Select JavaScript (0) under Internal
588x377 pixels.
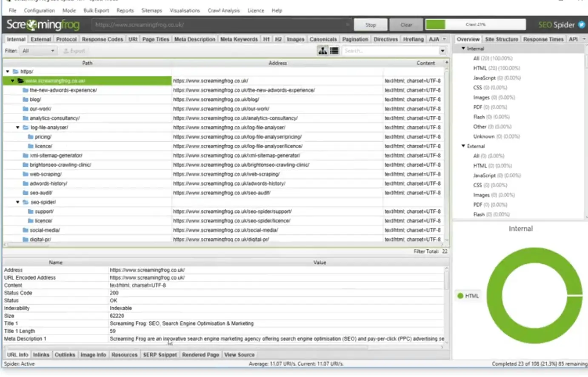tap(497, 78)
